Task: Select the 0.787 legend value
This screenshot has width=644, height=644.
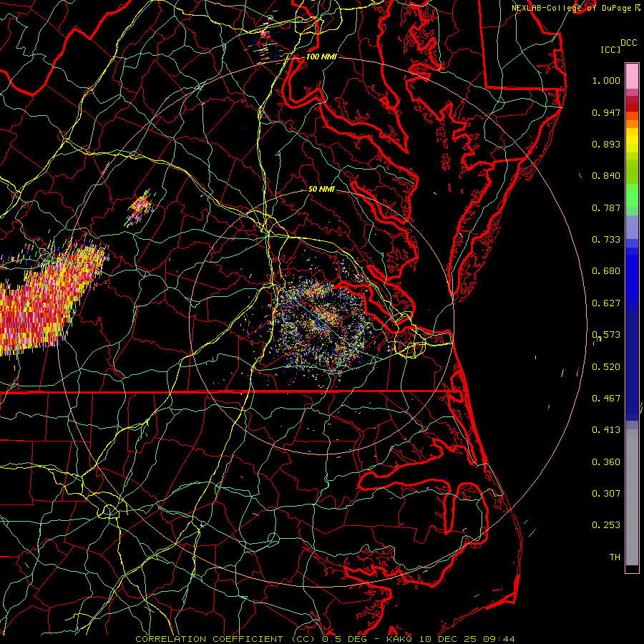Action: click(606, 208)
